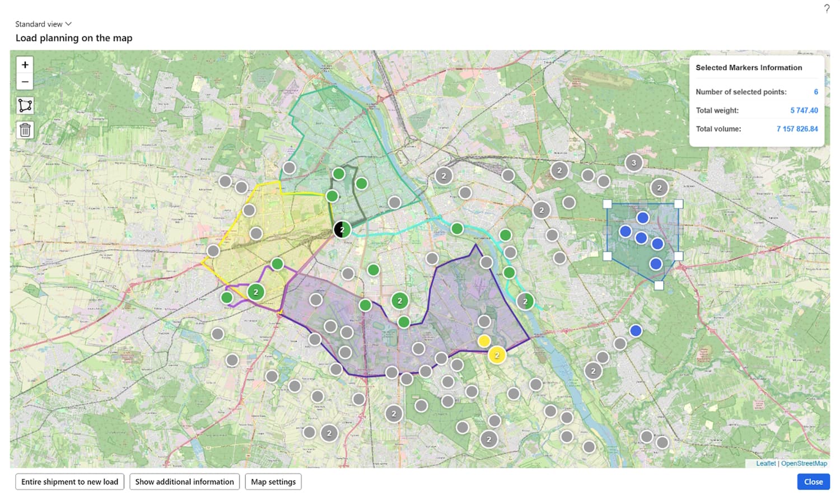Click Show additional information button

[184, 482]
